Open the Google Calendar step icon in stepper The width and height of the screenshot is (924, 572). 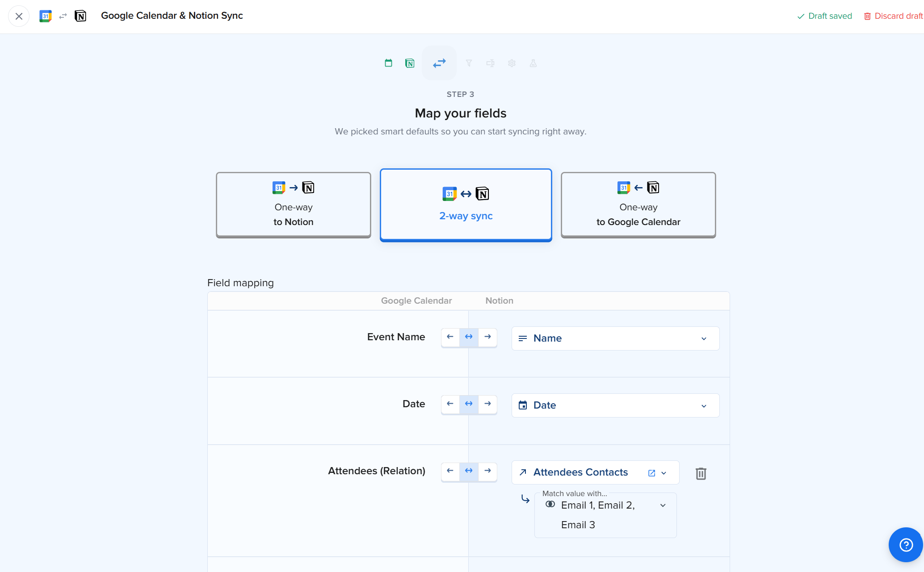point(388,63)
